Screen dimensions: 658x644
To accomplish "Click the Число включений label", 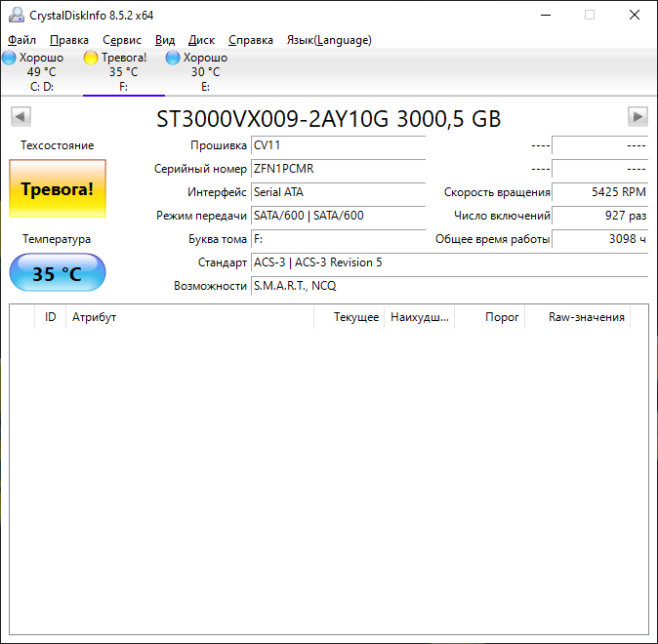I will pos(502,216).
